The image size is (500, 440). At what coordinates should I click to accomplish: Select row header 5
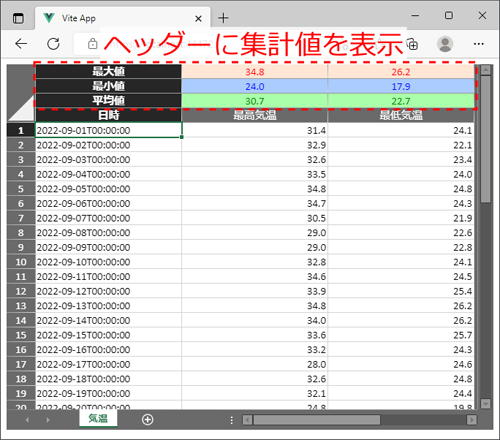coord(21,189)
